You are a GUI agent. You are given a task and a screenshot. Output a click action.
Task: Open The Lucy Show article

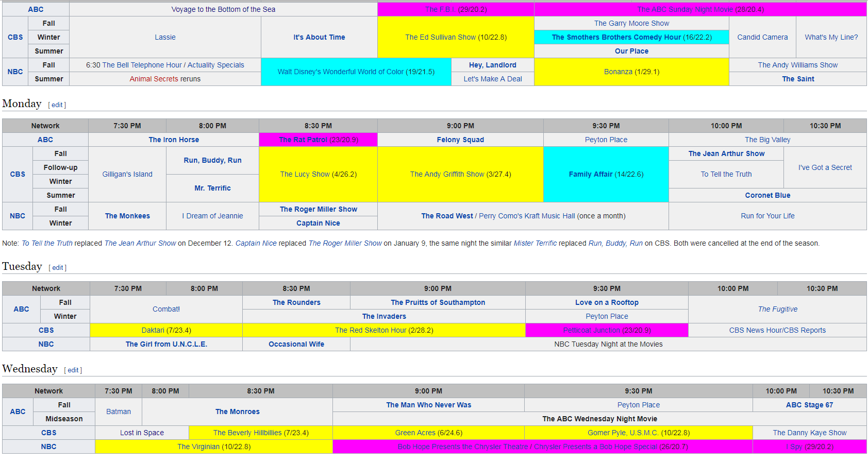pos(305,174)
